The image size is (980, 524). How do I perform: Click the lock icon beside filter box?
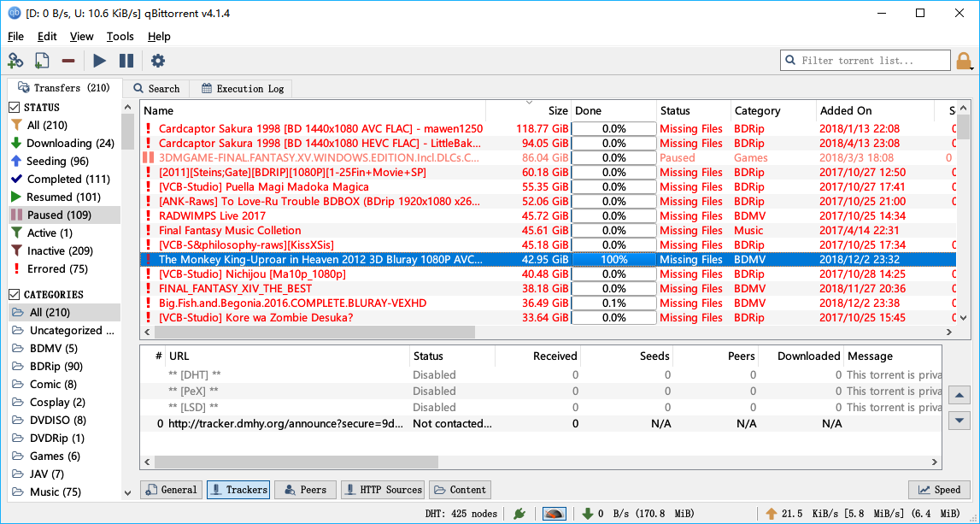pos(963,61)
